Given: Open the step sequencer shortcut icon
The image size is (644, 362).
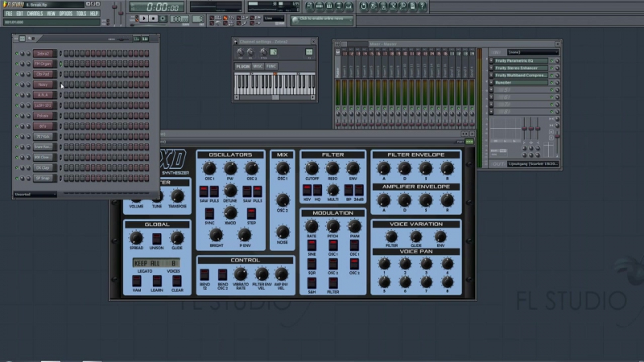Looking at the screenshot, I should (320, 6).
